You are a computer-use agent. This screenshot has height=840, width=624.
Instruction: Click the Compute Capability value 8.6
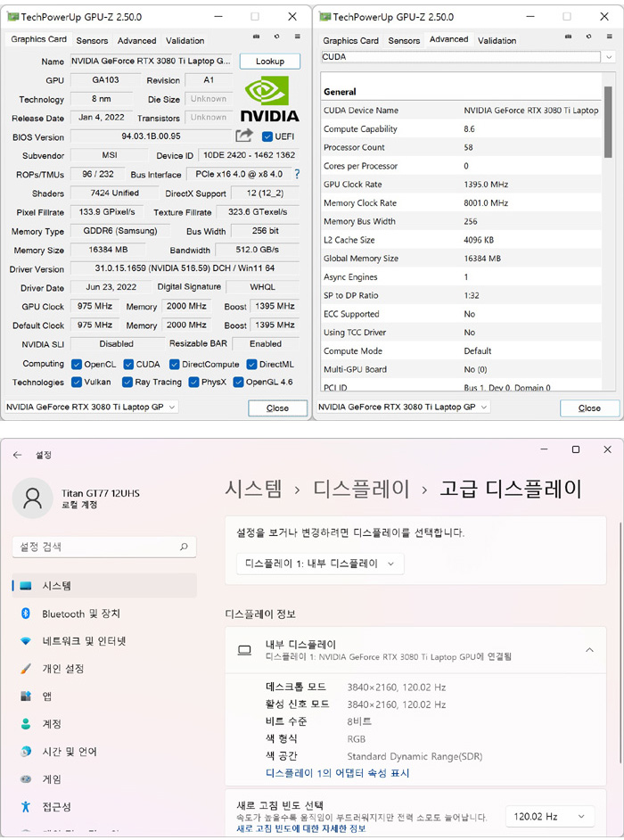(x=469, y=128)
